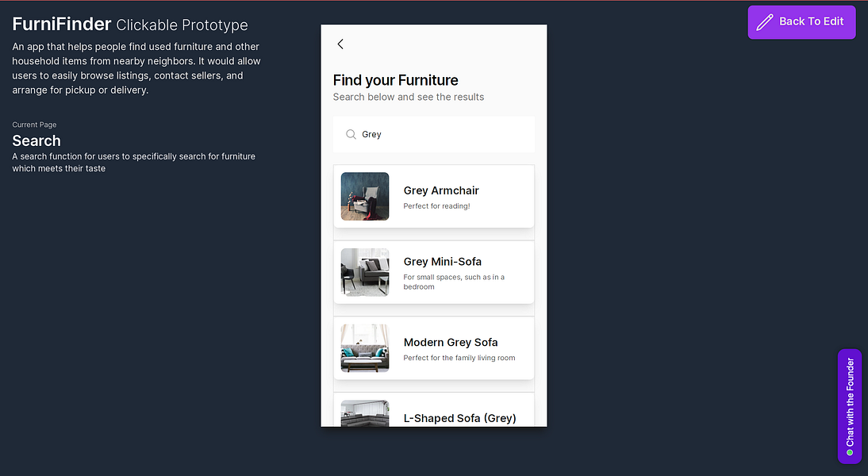The image size is (868, 476).
Task: Open the Grey Mini-Sofa thumbnail image
Action: click(x=365, y=272)
